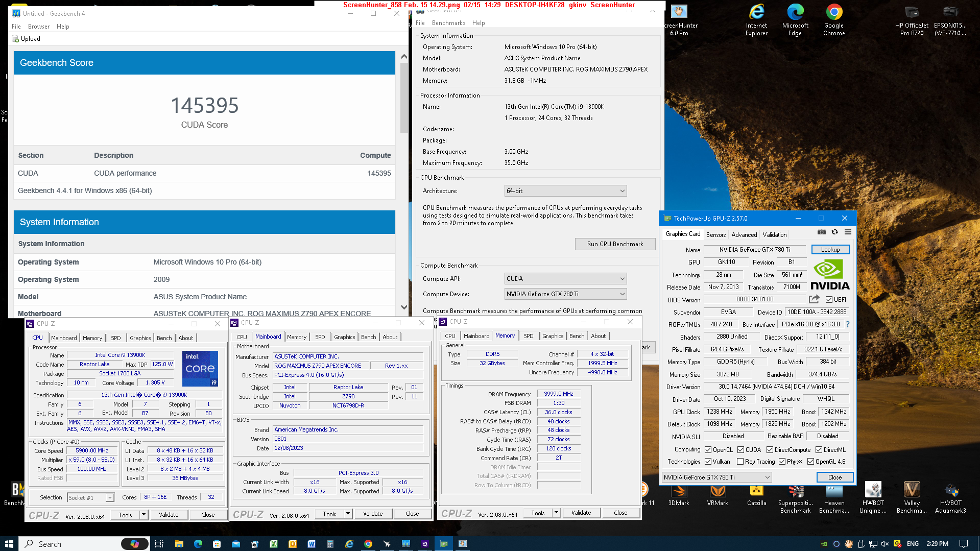
Task: Click the Windows Start button
Action: pos(9,544)
